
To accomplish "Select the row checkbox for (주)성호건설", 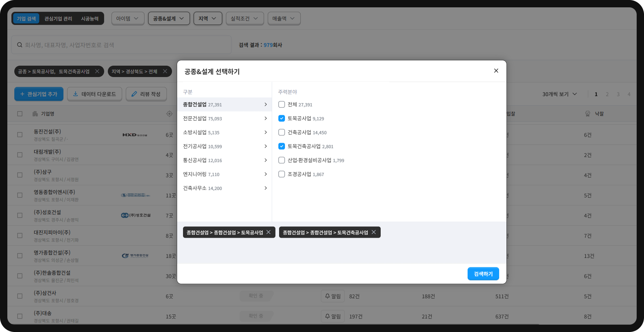I will 20,215.
